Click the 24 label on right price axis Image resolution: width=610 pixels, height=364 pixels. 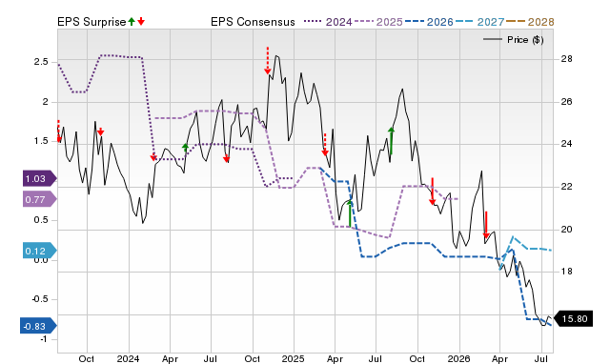pos(566,144)
